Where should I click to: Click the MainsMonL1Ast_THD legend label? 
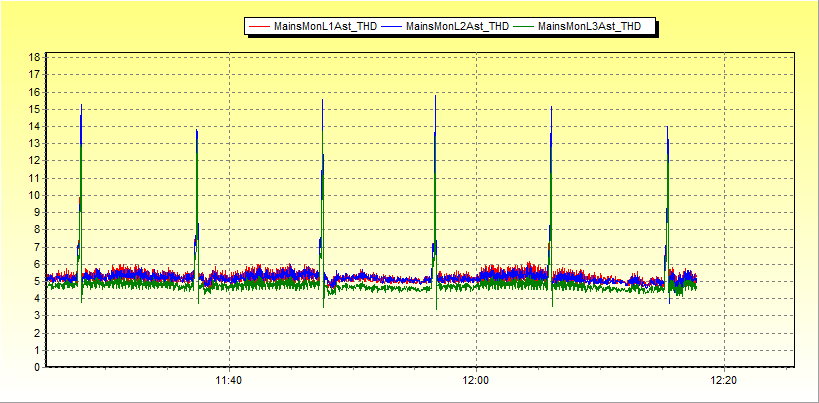pos(325,27)
